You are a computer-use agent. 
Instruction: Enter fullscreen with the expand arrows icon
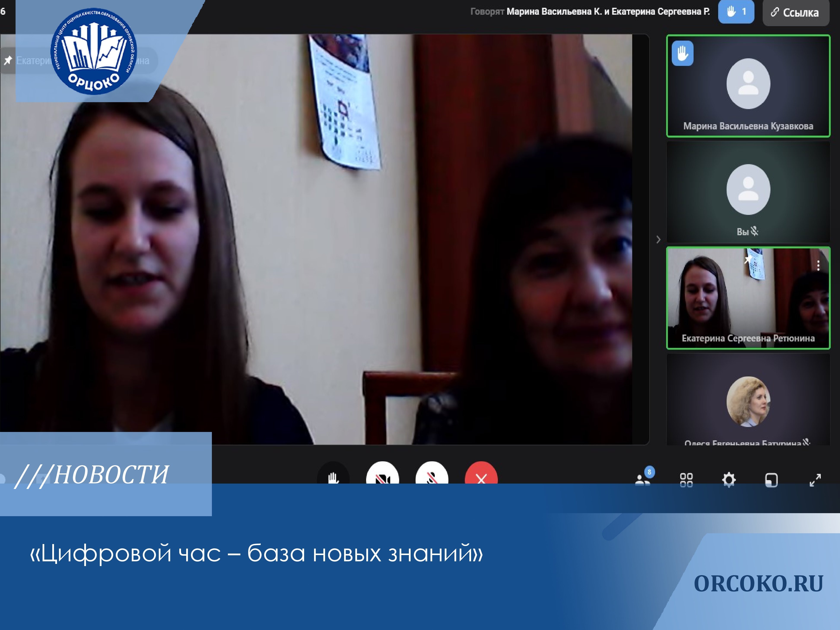(815, 480)
